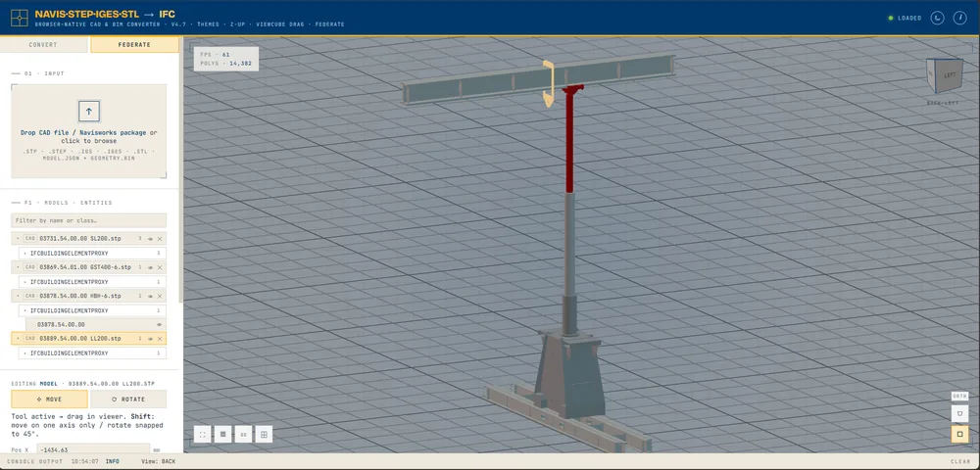Switch to the FEDERATE tab
The height and width of the screenshot is (470, 980).
pos(134,45)
